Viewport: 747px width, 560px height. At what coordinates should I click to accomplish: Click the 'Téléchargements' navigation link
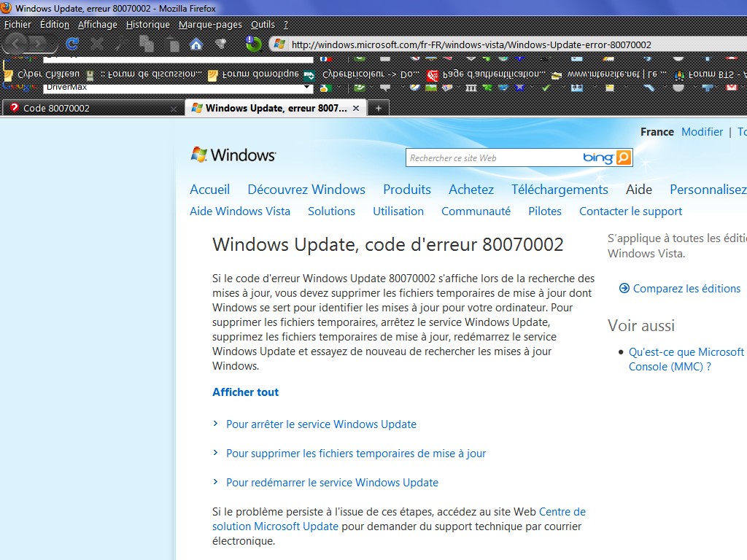[560, 190]
